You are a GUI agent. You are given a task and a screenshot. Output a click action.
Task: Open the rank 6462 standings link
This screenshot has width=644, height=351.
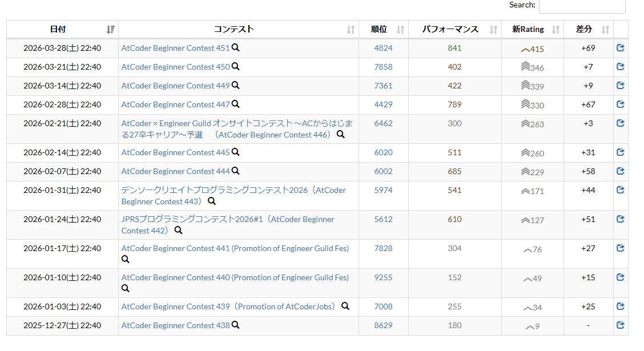click(383, 124)
